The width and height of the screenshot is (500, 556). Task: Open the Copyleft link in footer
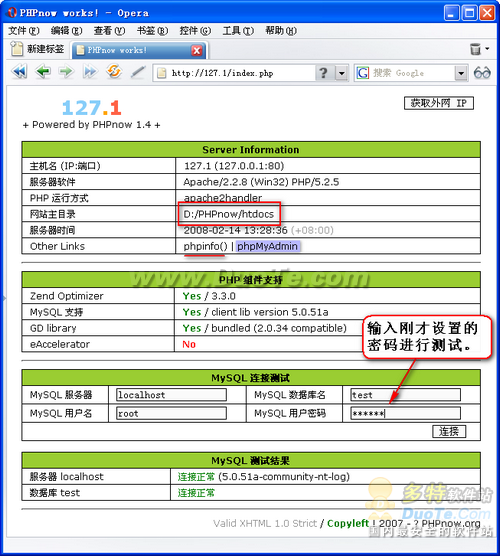tap(348, 523)
